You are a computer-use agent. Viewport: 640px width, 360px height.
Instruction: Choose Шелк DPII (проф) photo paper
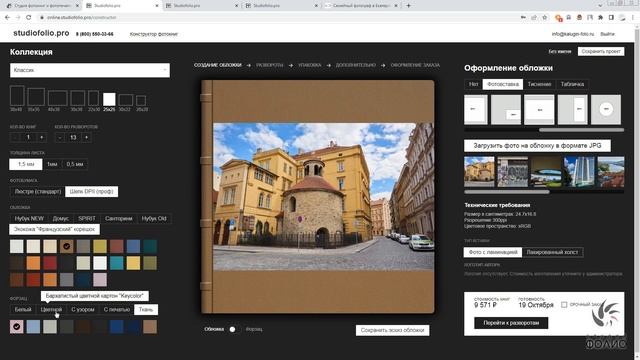pos(91,191)
